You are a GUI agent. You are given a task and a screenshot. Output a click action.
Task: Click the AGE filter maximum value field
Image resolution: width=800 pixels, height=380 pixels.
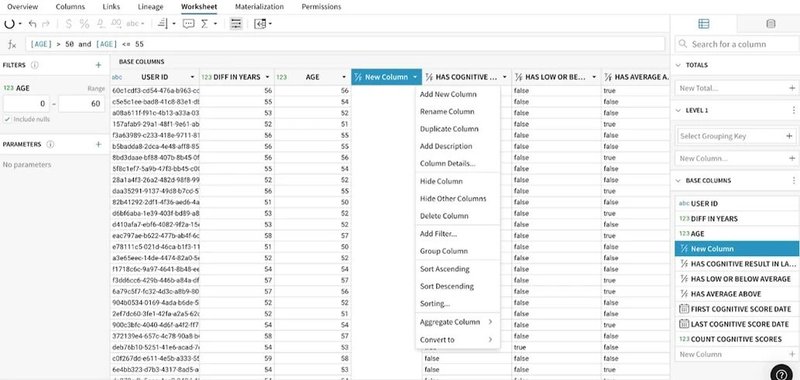pyautogui.click(x=82, y=104)
